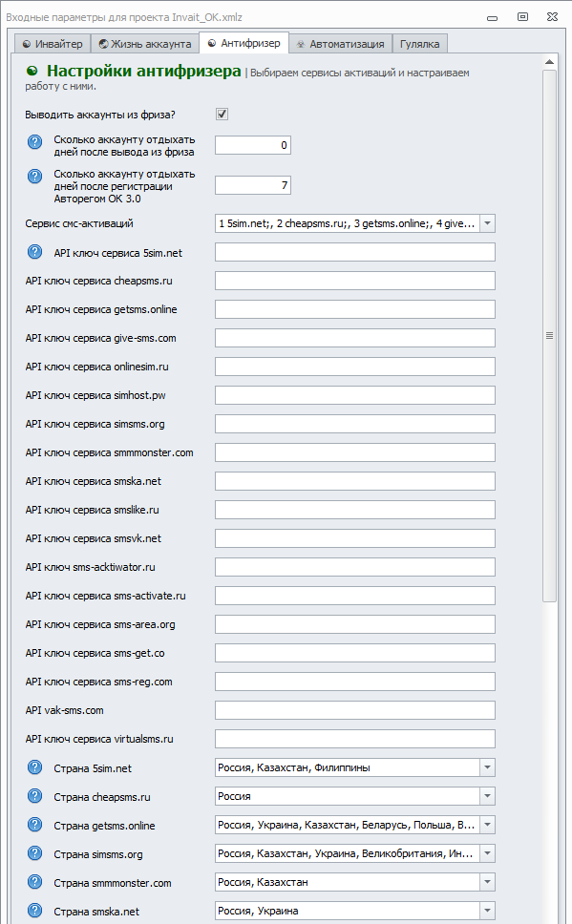Show help for Страна getsms.online
The height and width of the screenshot is (924, 572).
click(x=34, y=825)
